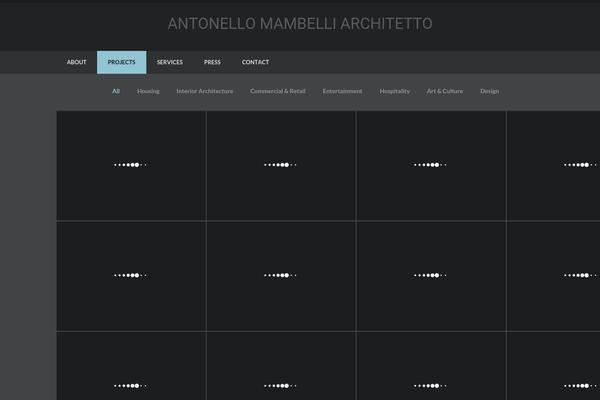Image resolution: width=600 pixels, height=400 pixels.
Task: Select the Design category filter
Action: coord(489,91)
